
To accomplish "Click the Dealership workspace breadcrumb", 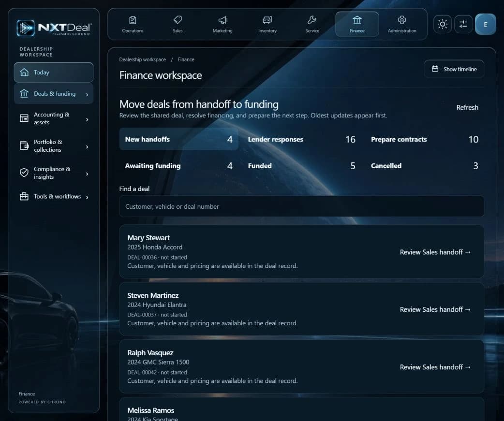I will point(142,59).
